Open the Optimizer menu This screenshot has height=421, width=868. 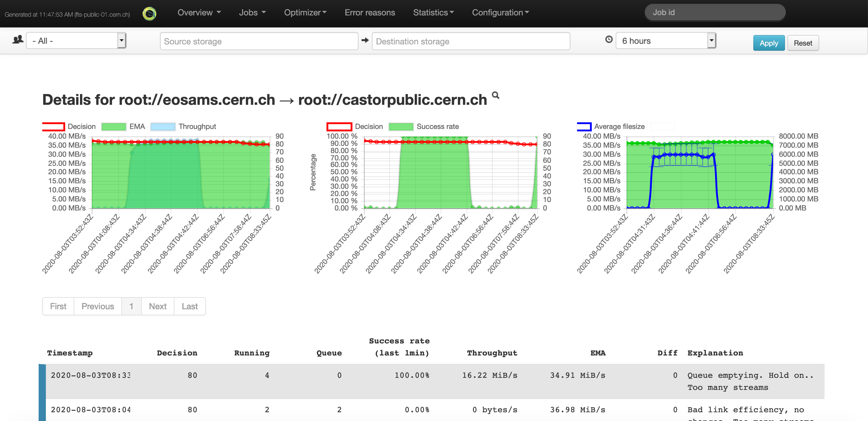[x=305, y=13]
